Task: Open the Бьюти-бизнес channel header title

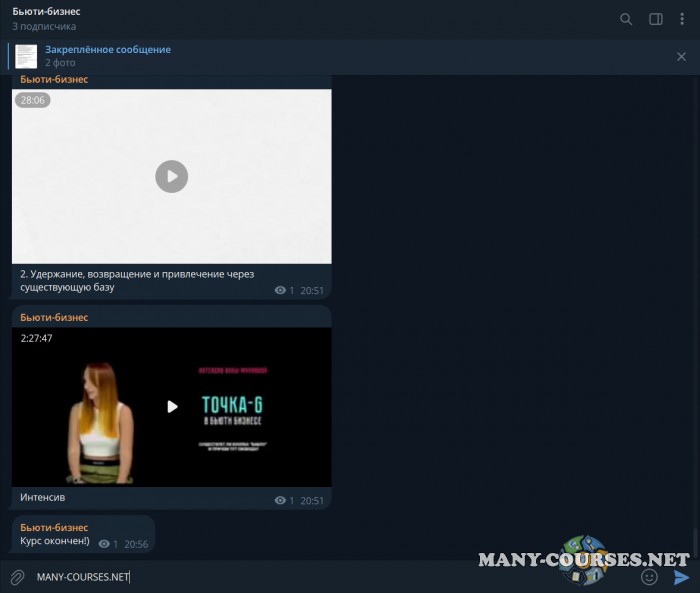Action: (46, 11)
